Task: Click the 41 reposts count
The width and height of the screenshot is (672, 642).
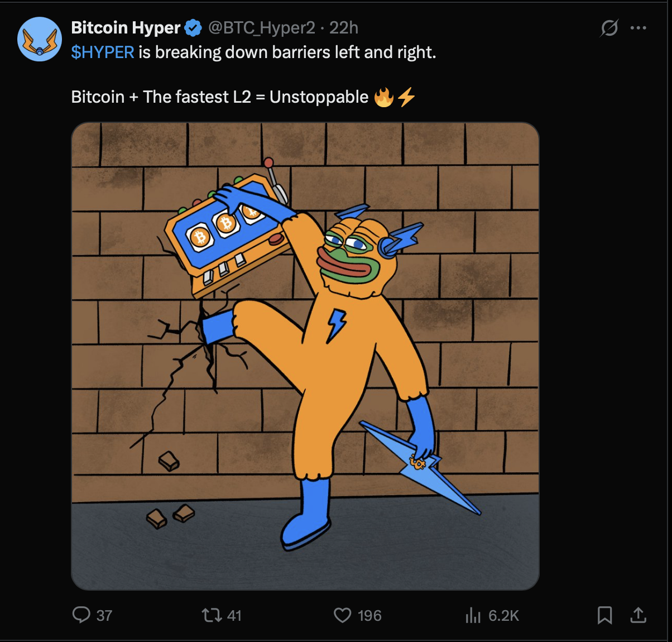Action: (x=234, y=616)
